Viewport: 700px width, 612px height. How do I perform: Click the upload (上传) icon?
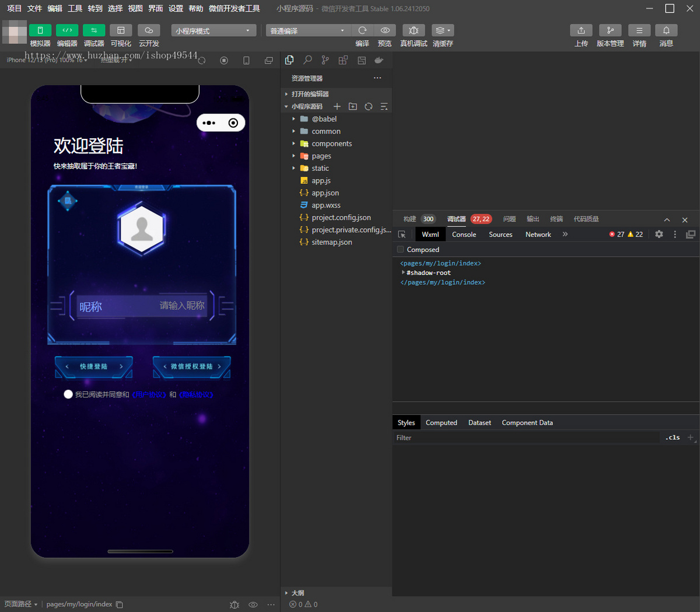click(581, 30)
